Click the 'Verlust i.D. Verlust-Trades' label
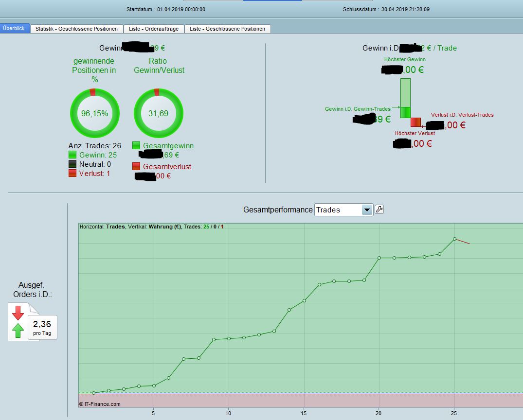Image resolution: width=523 pixels, height=420 pixels. pyautogui.click(x=462, y=115)
